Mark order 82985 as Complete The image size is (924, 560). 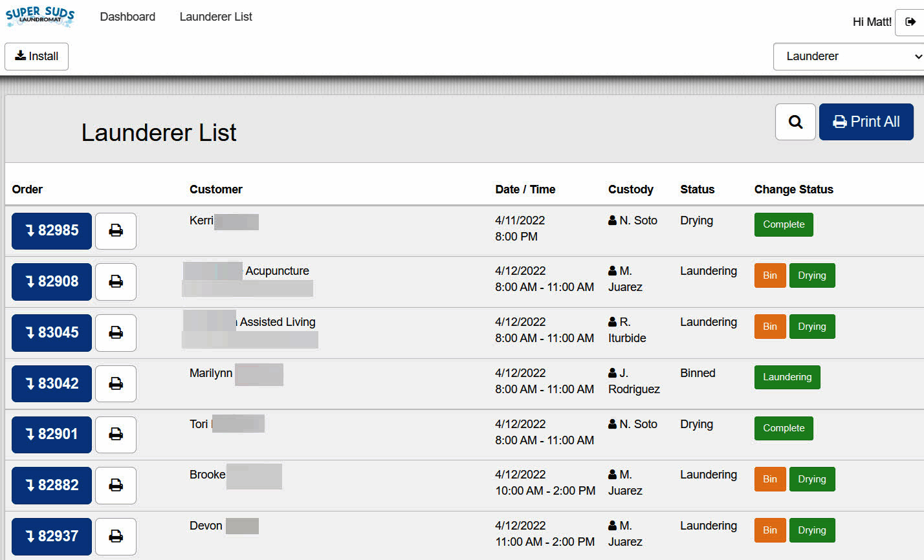[783, 225]
